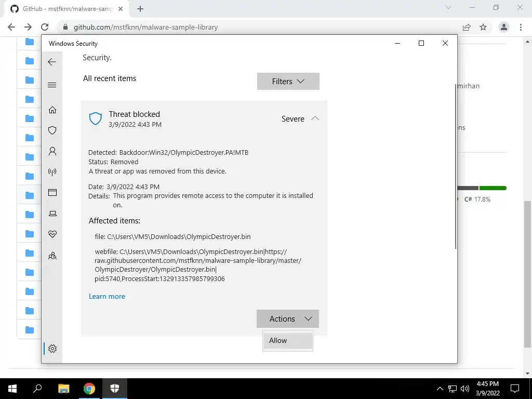Open notification center
This screenshot has height=399, width=532.
coord(515,389)
